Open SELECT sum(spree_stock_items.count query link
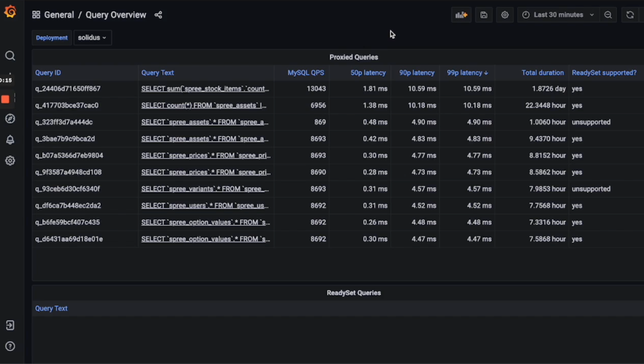The height and width of the screenshot is (364, 644). pyautogui.click(x=205, y=88)
